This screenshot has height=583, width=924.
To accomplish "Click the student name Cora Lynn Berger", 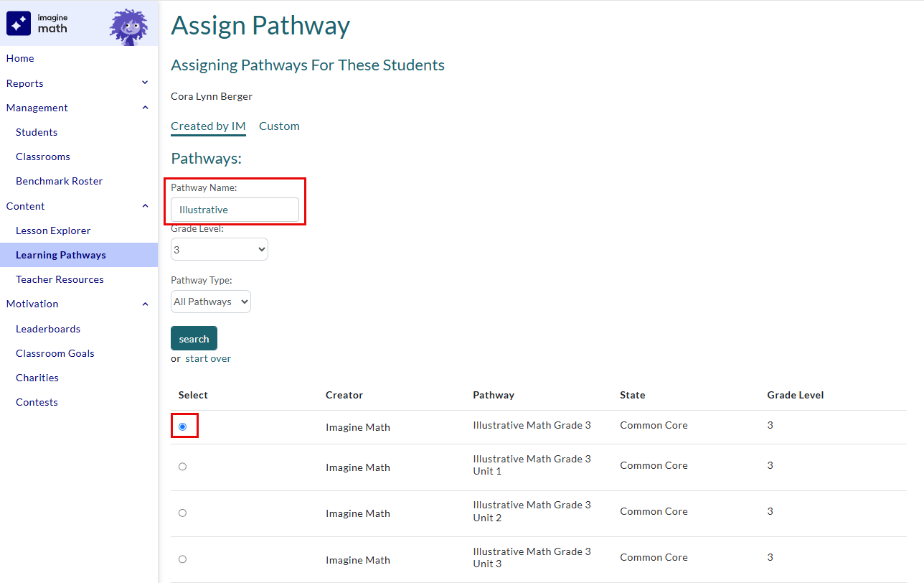I will (x=212, y=96).
